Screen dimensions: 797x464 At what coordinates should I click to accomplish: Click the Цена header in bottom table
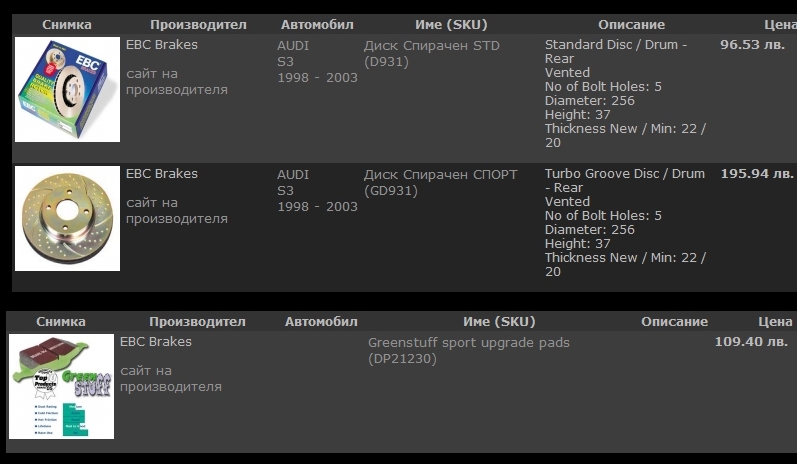click(775, 322)
